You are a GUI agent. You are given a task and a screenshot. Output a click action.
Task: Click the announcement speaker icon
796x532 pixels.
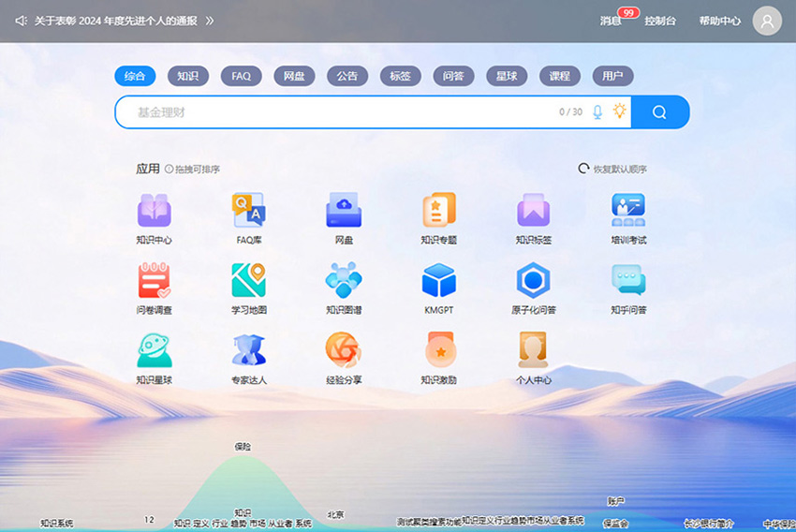pos(21,21)
